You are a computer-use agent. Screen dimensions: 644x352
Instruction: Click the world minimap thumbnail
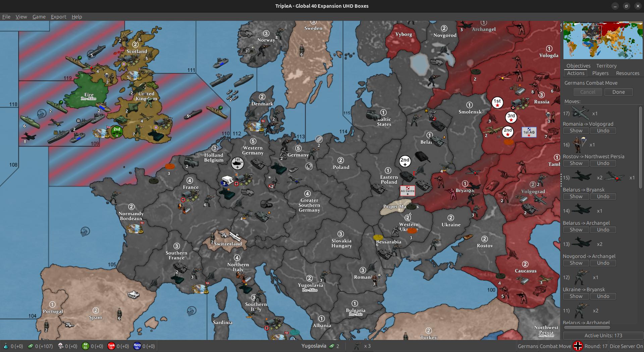click(x=603, y=40)
